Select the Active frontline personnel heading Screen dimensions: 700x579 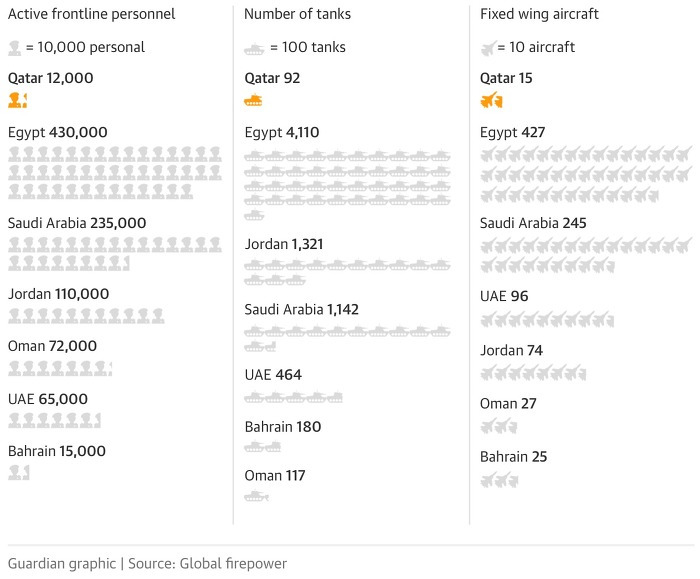tap(92, 14)
